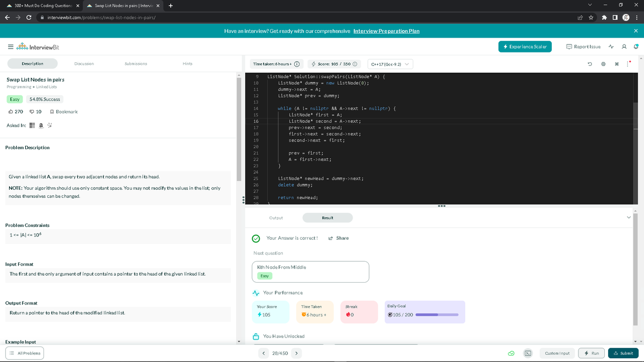The image size is (644, 362).
Task: Bookmark page with browser star icon
Action: coord(591,18)
